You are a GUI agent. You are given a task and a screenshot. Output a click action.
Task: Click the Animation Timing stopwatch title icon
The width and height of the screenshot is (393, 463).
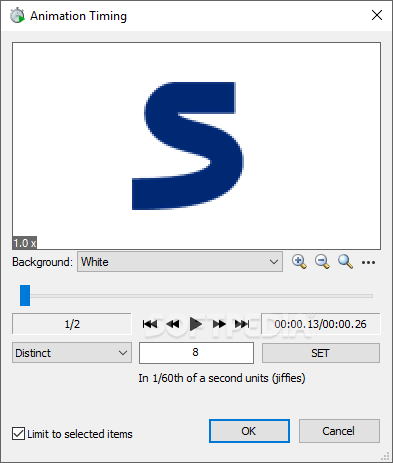point(17,15)
